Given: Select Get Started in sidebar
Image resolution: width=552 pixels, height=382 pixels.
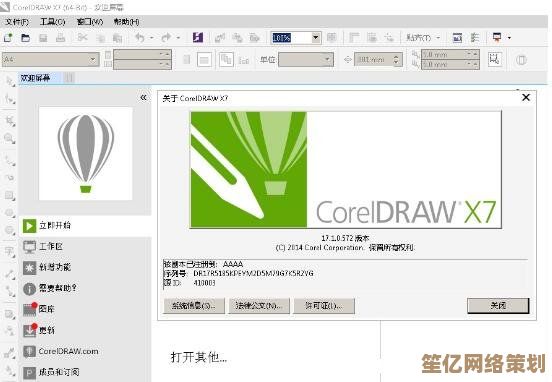Looking at the screenshot, I should pyautogui.click(x=84, y=226).
